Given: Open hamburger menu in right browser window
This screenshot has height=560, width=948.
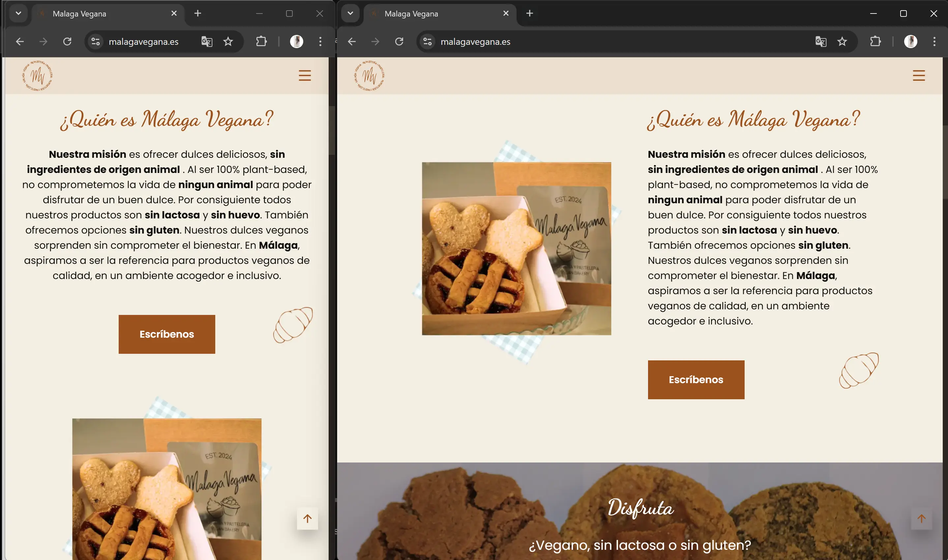Looking at the screenshot, I should click(919, 75).
